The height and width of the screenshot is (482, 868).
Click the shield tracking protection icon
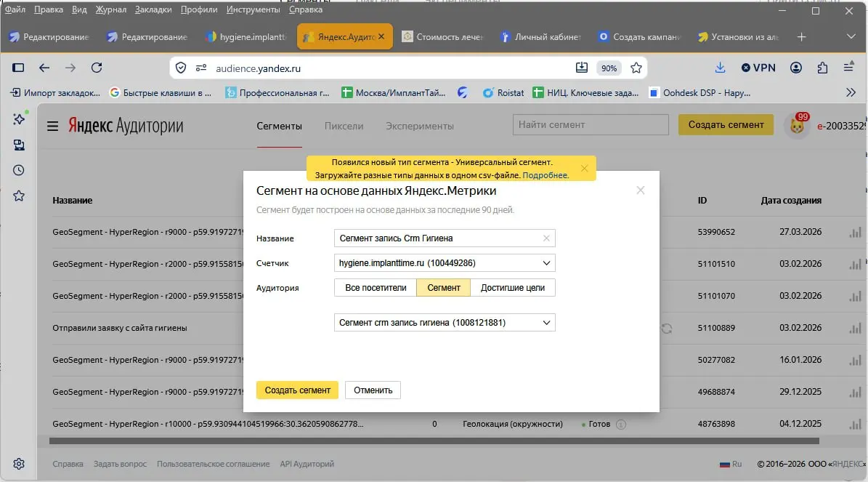(x=181, y=68)
